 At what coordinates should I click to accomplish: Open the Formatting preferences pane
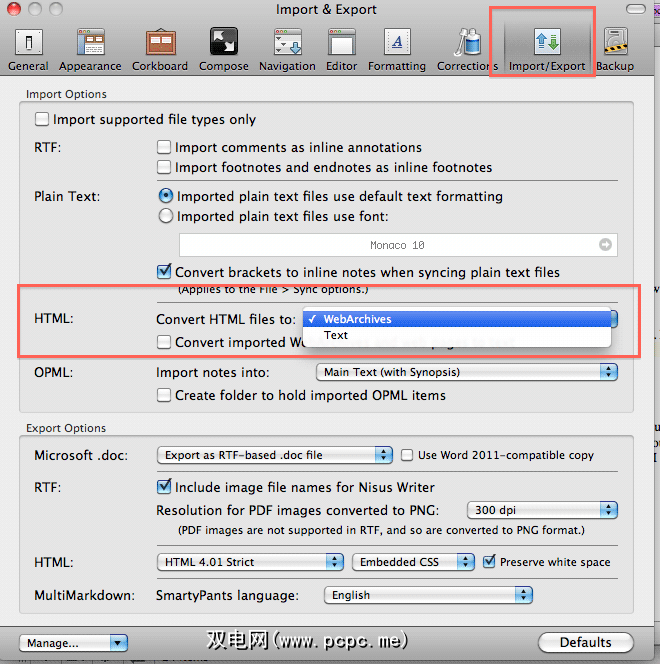pyautogui.click(x=397, y=50)
